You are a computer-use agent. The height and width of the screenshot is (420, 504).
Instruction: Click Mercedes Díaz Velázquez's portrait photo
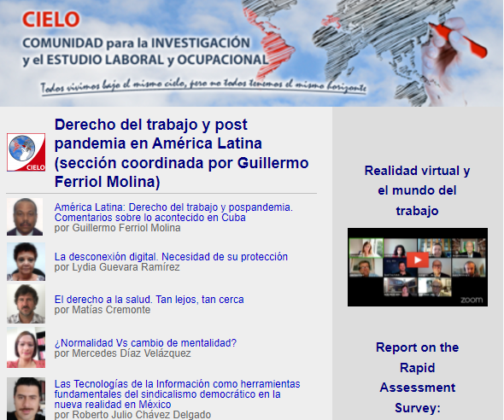26,347
